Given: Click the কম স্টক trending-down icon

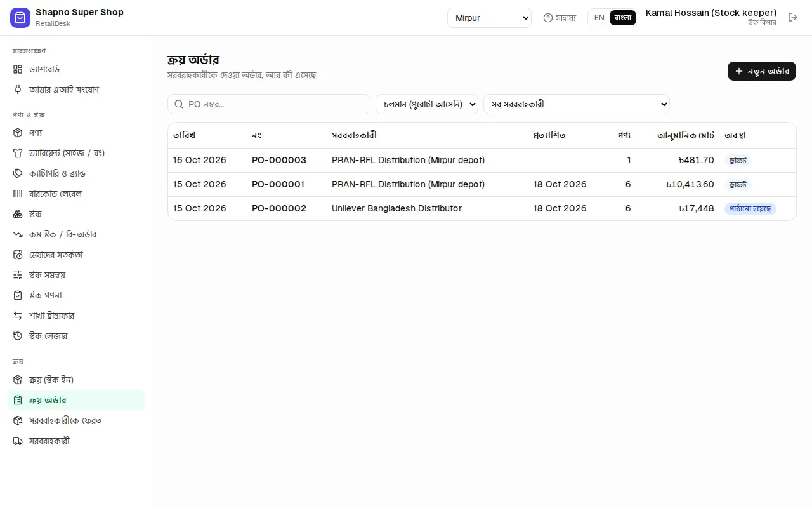Looking at the screenshot, I should coord(18,234).
